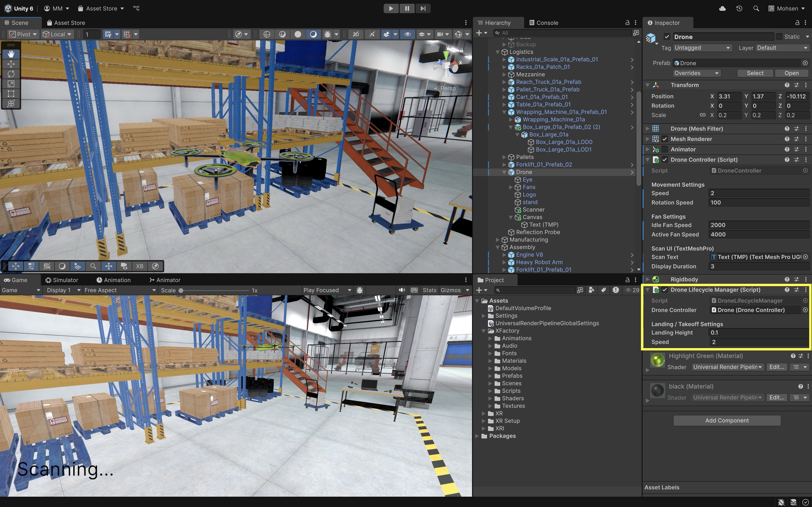Screen dimensions: 812x507
Task: Select the Scale tool in scene tools
Action: click(11, 84)
